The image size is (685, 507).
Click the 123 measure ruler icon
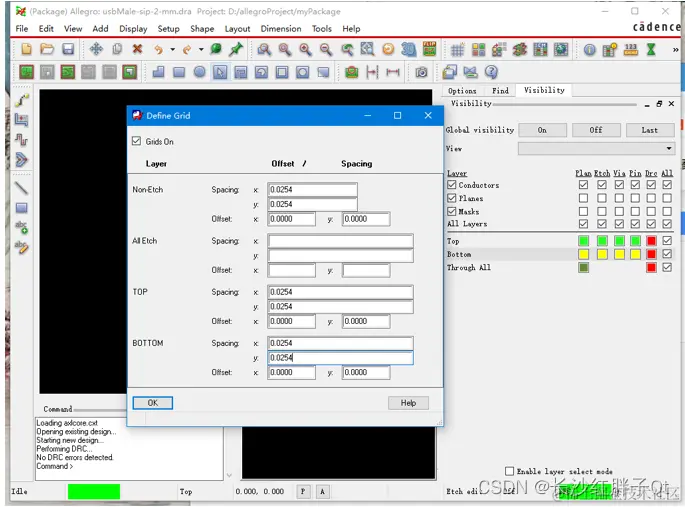click(630, 49)
